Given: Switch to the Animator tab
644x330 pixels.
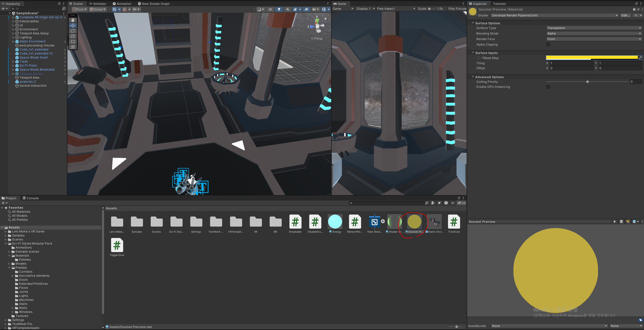Looking at the screenshot, I should coord(98,4).
